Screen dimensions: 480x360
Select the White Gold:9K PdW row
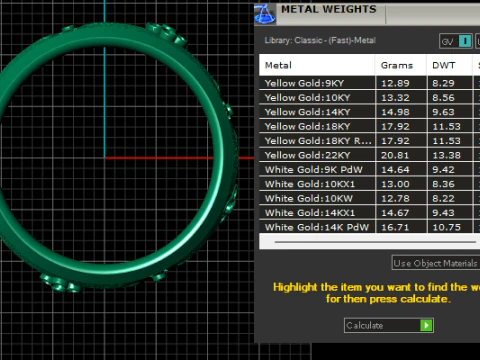(369, 169)
